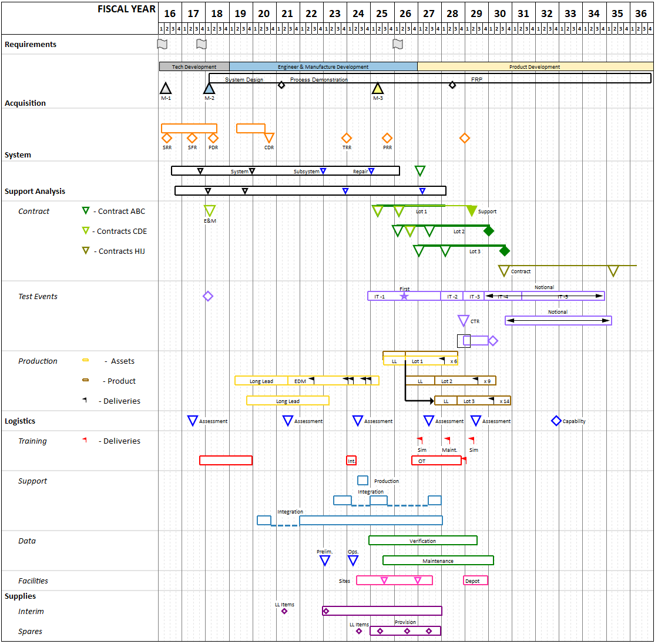Select the purple CTR triangle marker

coord(464,319)
